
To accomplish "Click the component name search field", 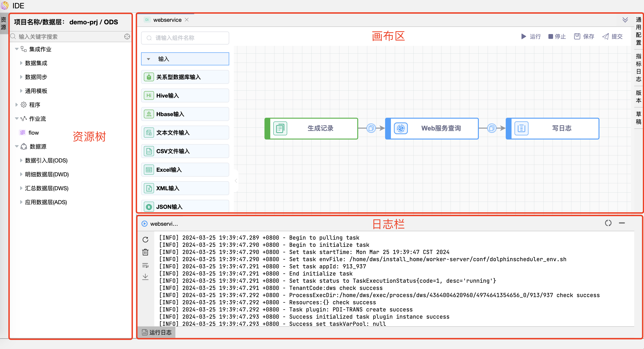I will tap(185, 38).
